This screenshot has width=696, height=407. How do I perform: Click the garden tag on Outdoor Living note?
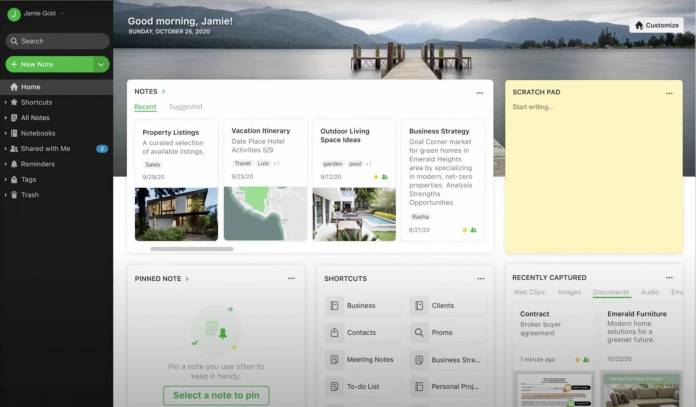[332, 164]
